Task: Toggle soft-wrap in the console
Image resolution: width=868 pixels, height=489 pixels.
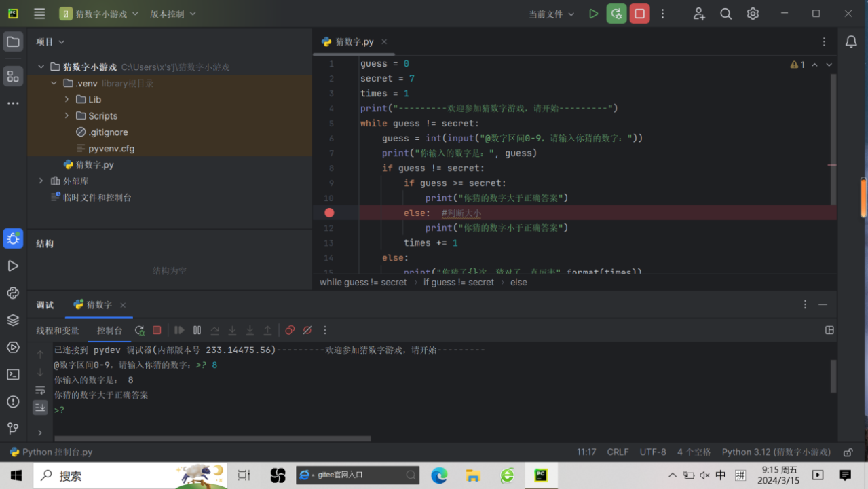Action: [x=40, y=390]
